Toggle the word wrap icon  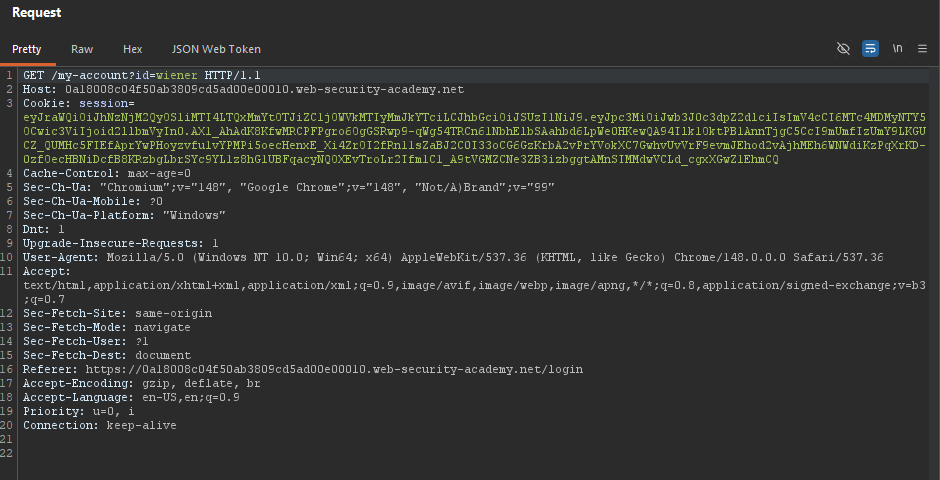pos(870,49)
